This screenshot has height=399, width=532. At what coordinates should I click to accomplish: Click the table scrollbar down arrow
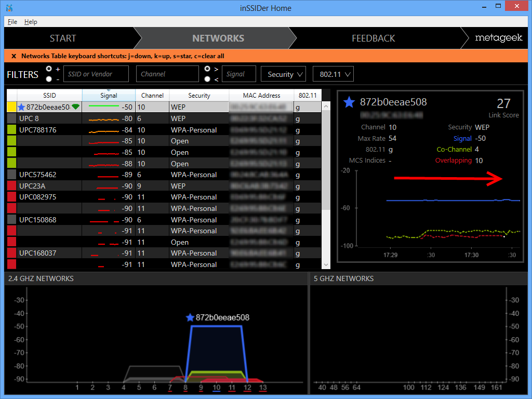[326, 264]
